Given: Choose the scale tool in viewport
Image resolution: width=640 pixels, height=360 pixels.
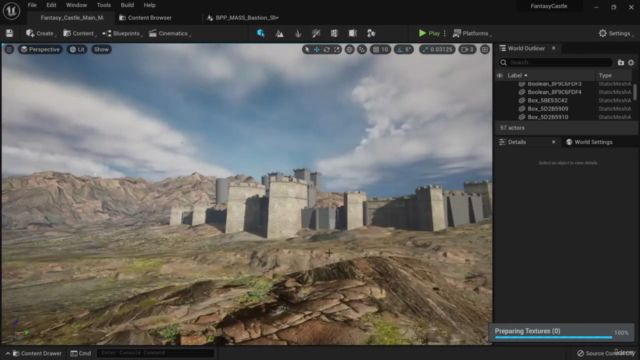Looking at the screenshot, I should coord(337,49).
